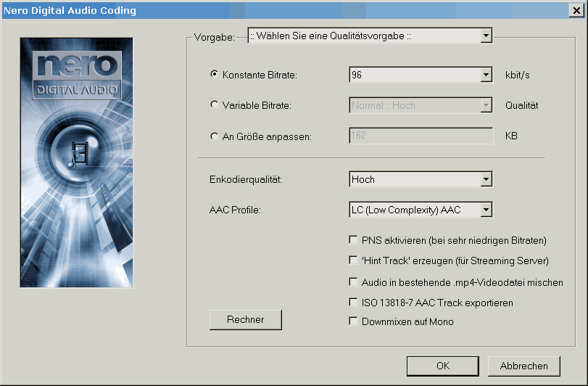Screen dimensions: 588x386
Task: Confirm settings with the OK button
Action: [x=442, y=366]
